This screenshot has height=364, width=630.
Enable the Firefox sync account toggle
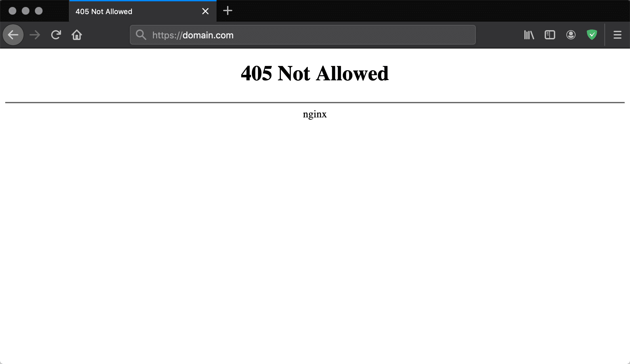pyautogui.click(x=571, y=35)
